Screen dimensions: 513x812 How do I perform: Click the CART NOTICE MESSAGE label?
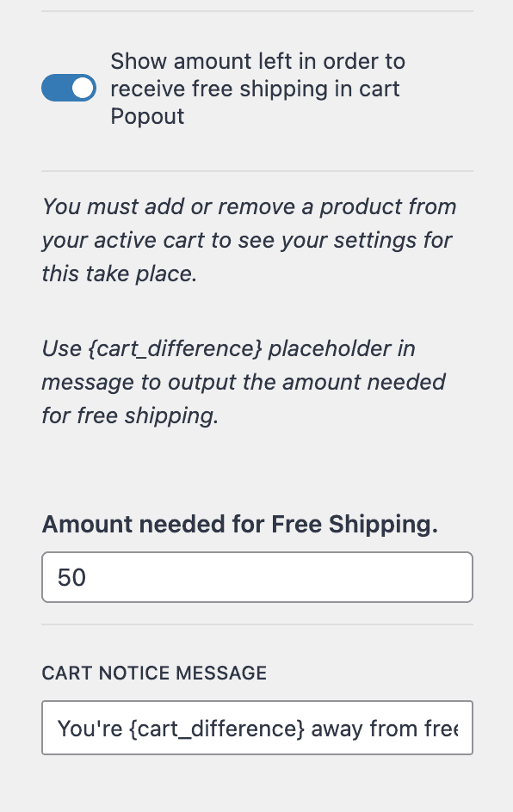tap(154, 674)
